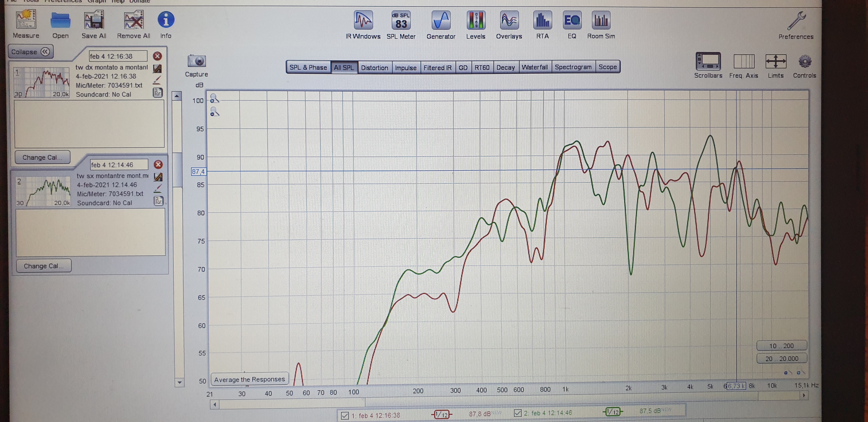
Task: Switch to Decay tab
Action: click(505, 67)
